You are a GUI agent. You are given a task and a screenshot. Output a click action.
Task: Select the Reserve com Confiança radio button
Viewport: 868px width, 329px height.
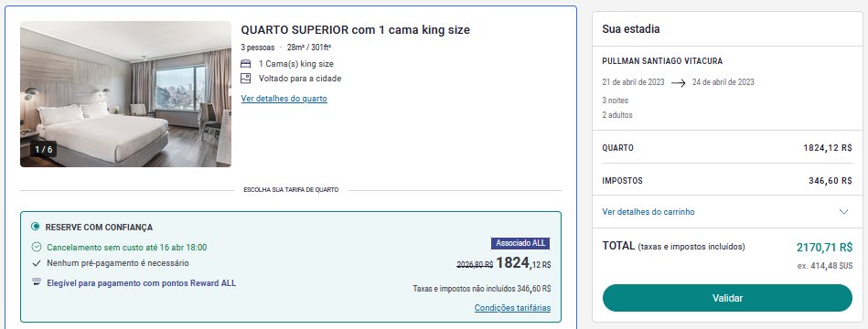point(36,227)
